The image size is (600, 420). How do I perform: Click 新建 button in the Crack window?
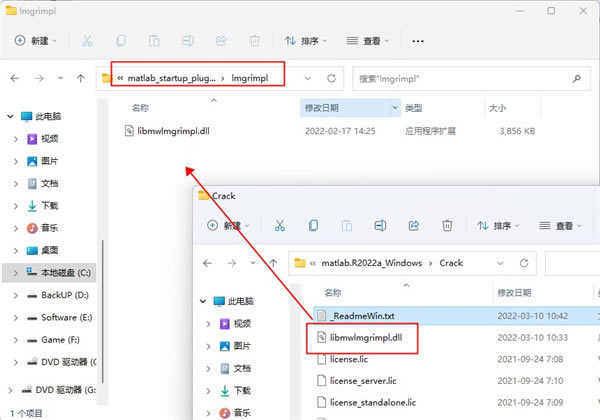[x=231, y=226]
